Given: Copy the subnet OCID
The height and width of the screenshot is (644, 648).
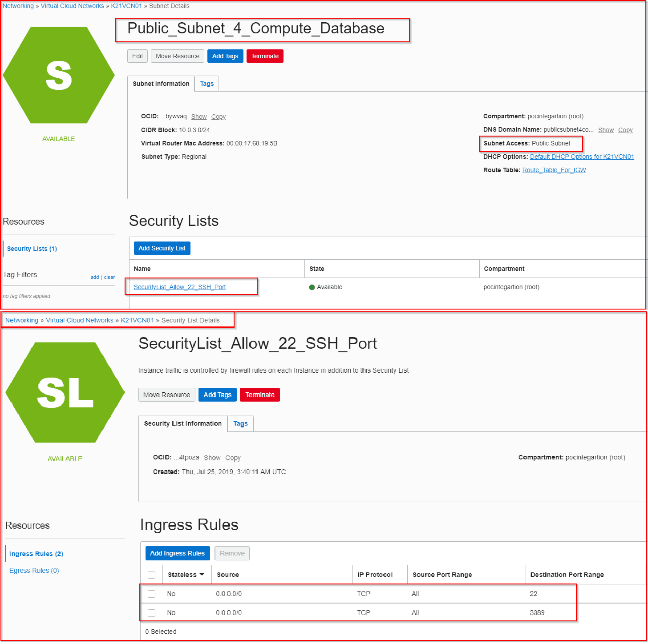Looking at the screenshot, I should tap(218, 116).
